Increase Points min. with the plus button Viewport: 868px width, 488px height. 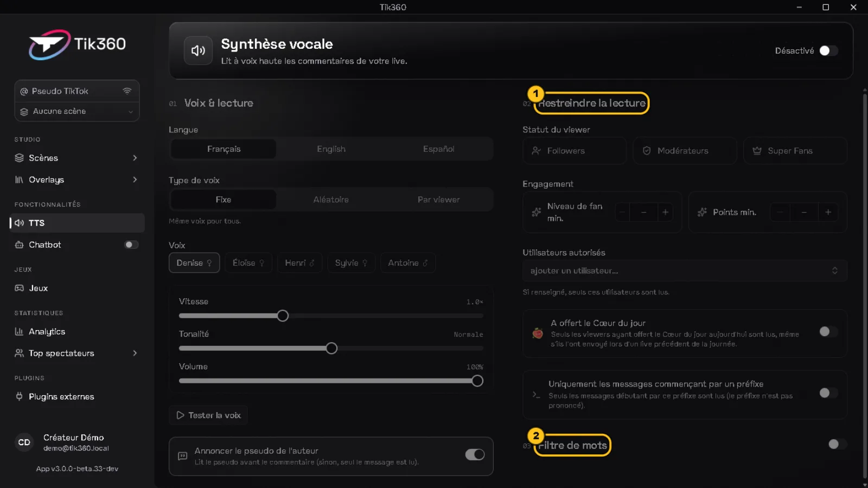pos(828,212)
